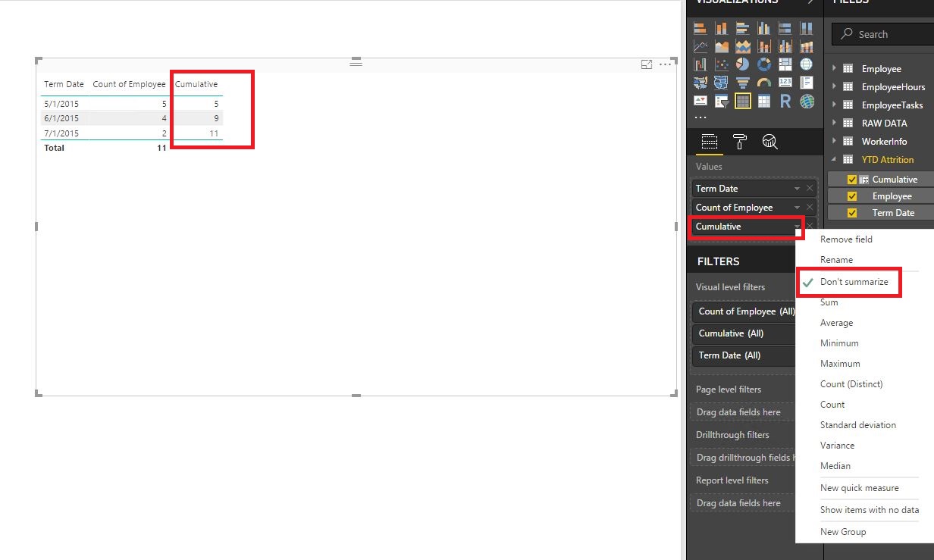The image size is (934, 560).
Task: Click the visual's focus mode icon
Action: [x=647, y=64]
